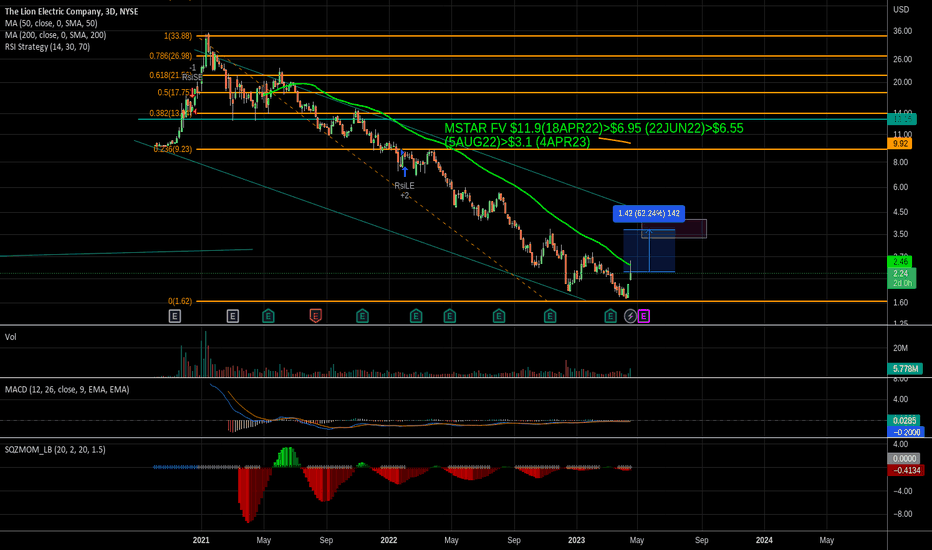Select the MACD indicator legend
The image size is (932, 550).
coord(67,389)
